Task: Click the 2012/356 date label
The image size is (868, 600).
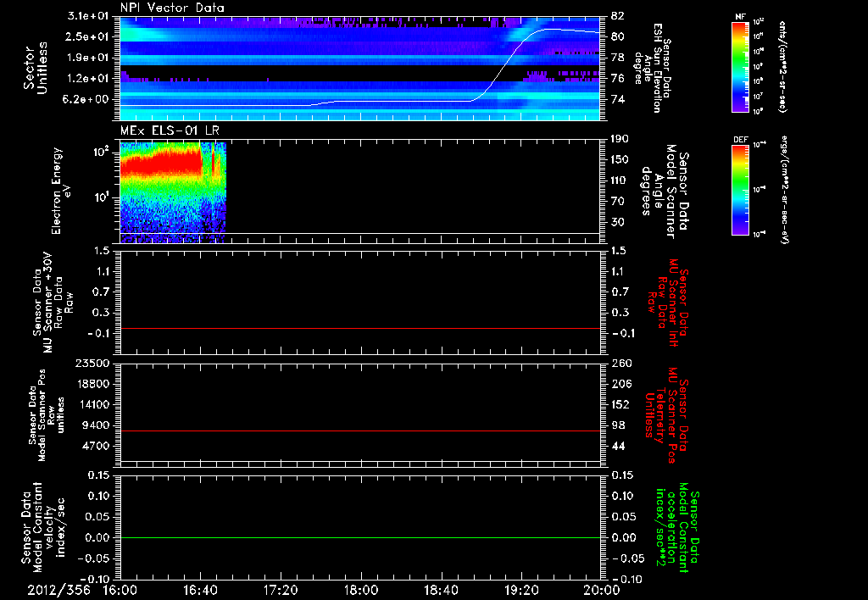Action: 58,590
